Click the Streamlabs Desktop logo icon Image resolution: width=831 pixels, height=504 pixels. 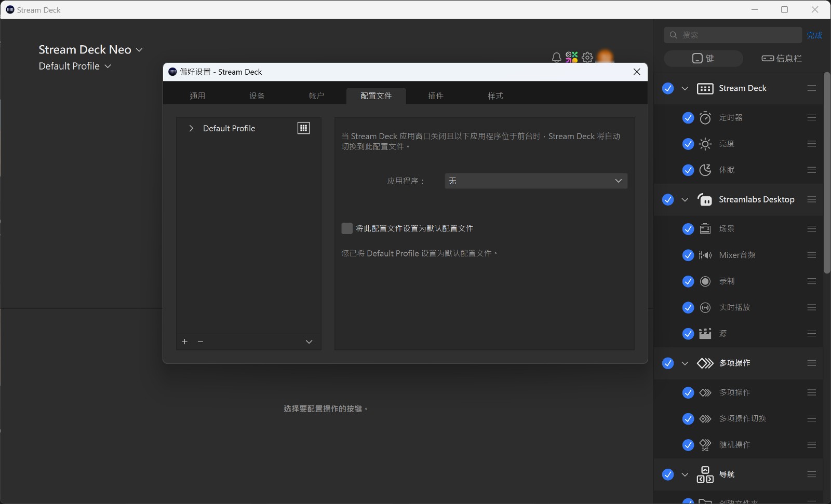coord(705,199)
